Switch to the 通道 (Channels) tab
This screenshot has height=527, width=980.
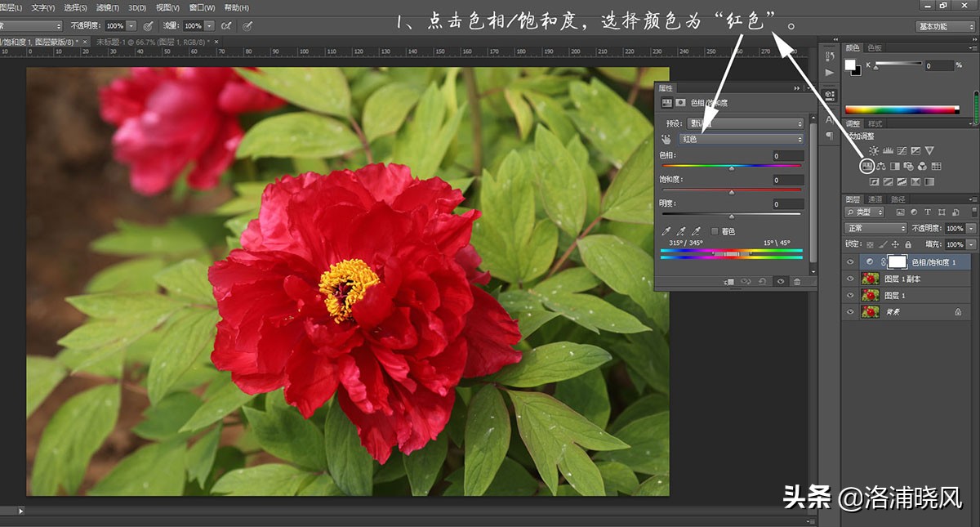click(875, 199)
